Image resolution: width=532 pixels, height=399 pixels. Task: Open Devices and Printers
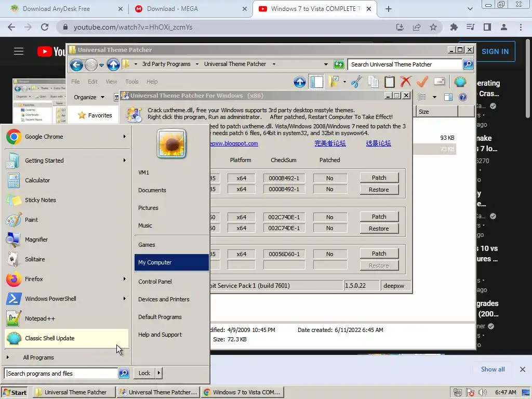(171, 299)
